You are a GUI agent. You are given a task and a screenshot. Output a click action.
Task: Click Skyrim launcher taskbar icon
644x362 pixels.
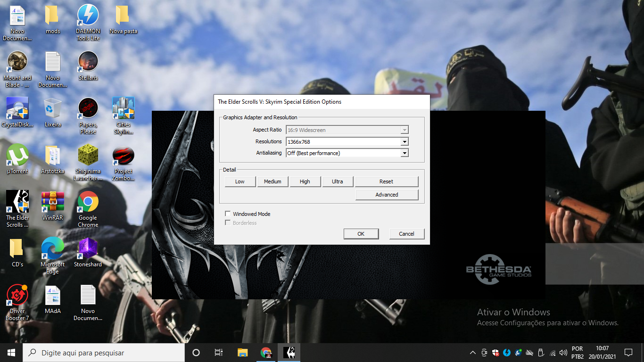[x=289, y=353]
